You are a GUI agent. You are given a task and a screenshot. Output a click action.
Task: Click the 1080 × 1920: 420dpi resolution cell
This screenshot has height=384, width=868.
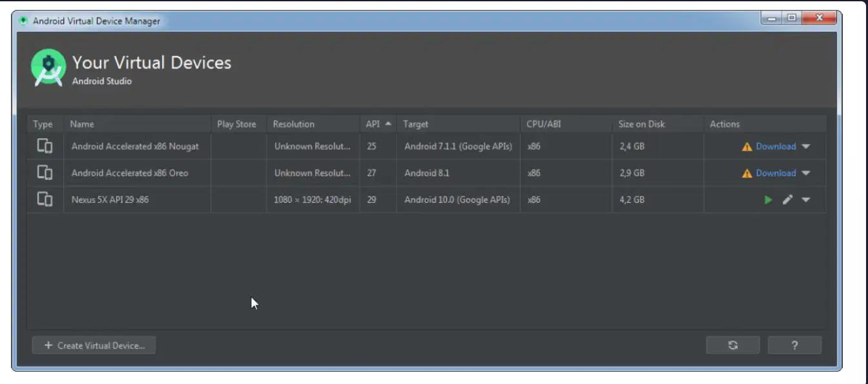(313, 200)
